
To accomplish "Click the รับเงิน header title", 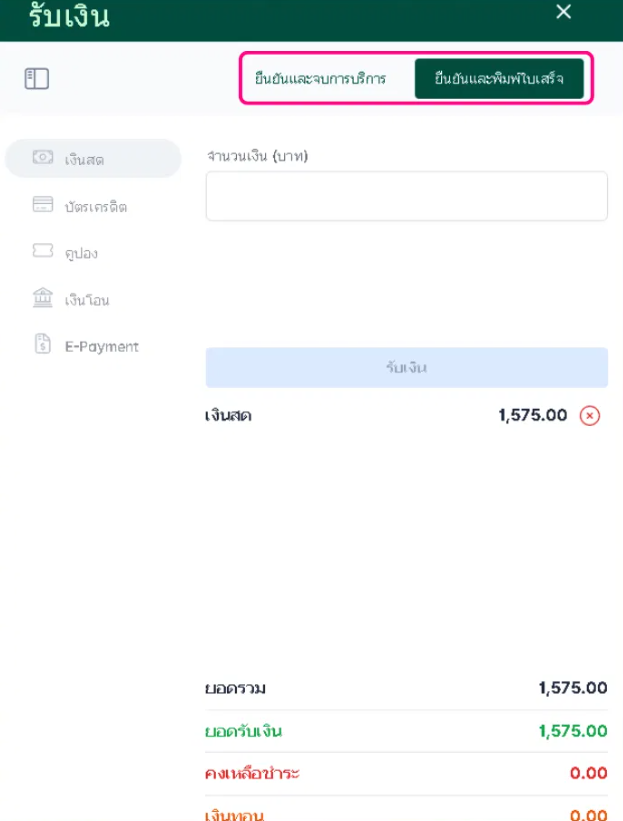I will point(69,16).
